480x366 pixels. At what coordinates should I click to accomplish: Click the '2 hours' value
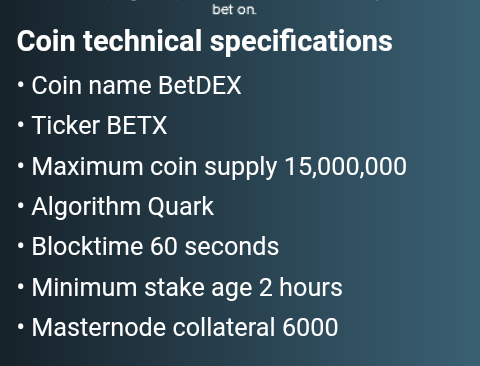[x=301, y=287]
